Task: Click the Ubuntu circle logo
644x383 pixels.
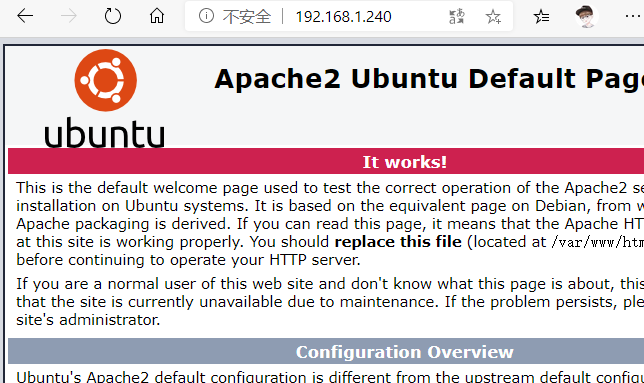Action: pyautogui.click(x=106, y=80)
